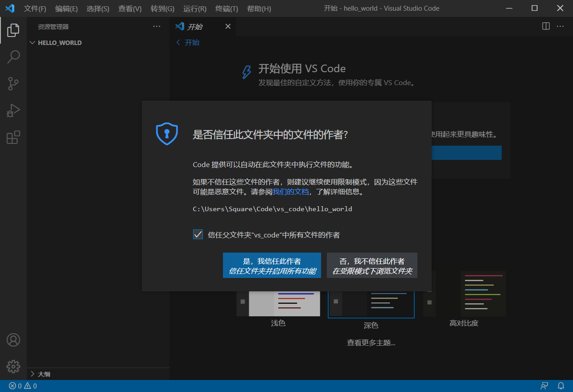Open the Accounts menu icon
573x392 pixels.
tap(13, 340)
